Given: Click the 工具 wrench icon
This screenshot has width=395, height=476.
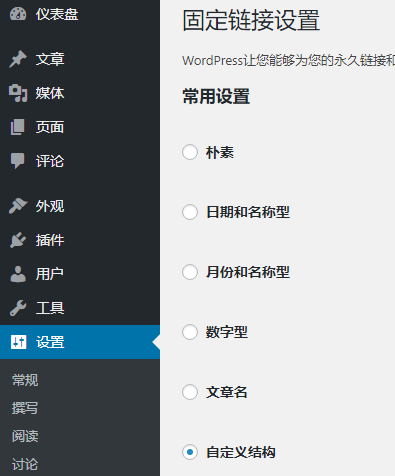Looking at the screenshot, I should [18, 308].
